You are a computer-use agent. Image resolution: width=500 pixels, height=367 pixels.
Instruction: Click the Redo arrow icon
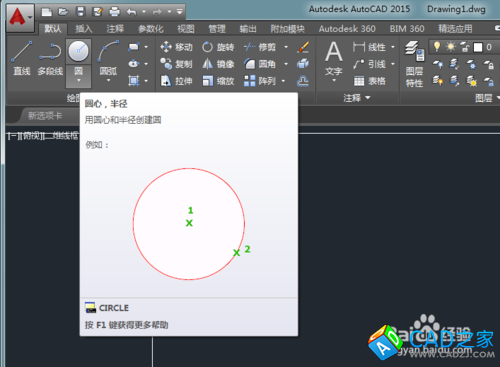pos(157,12)
